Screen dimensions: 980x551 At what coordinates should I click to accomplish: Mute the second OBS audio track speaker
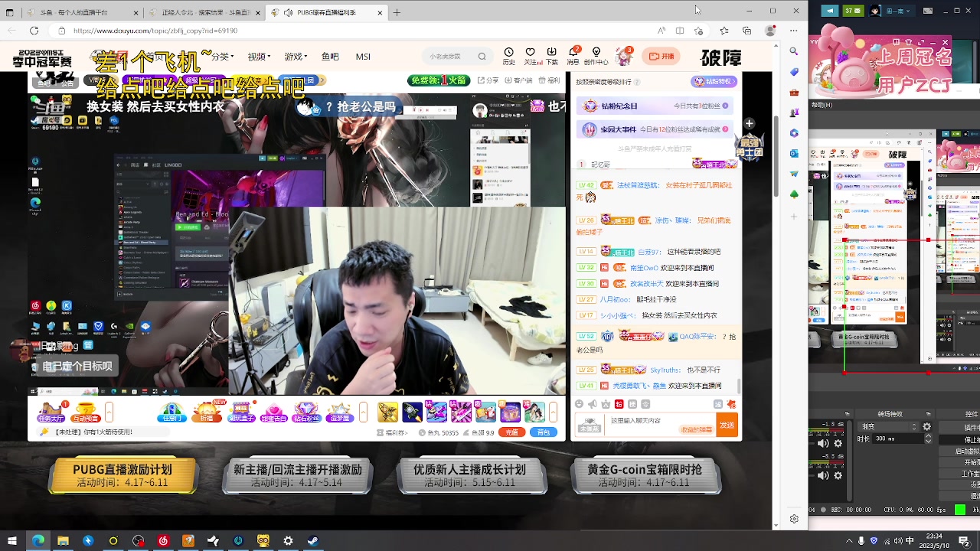(x=823, y=476)
